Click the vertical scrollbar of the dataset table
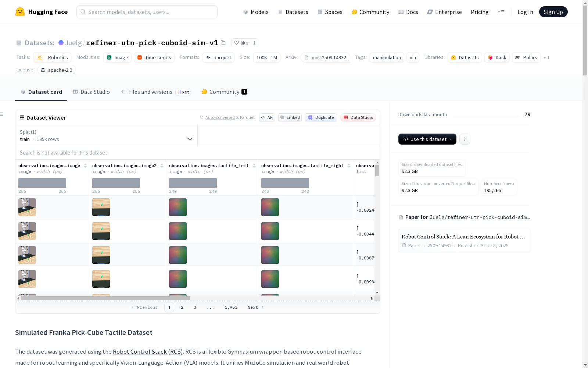This screenshot has height=368, width=588. [x=377, y=171]
